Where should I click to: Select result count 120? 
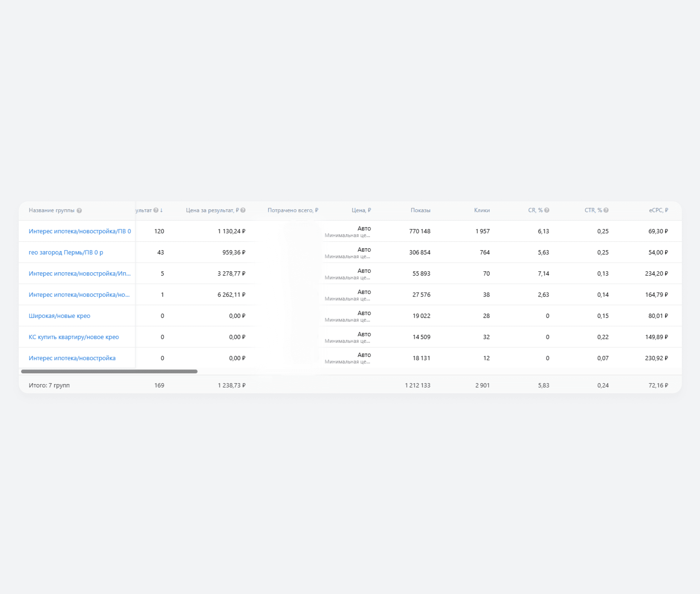click(x=159, y=231)
